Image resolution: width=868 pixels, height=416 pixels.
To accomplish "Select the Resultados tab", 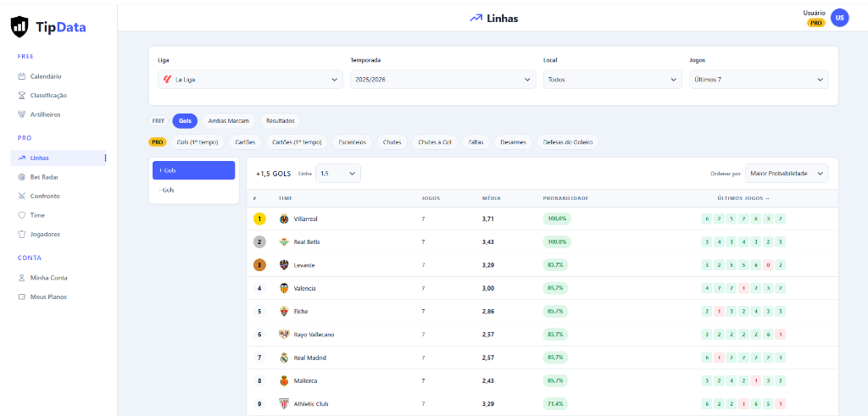I will pos(280,120).
